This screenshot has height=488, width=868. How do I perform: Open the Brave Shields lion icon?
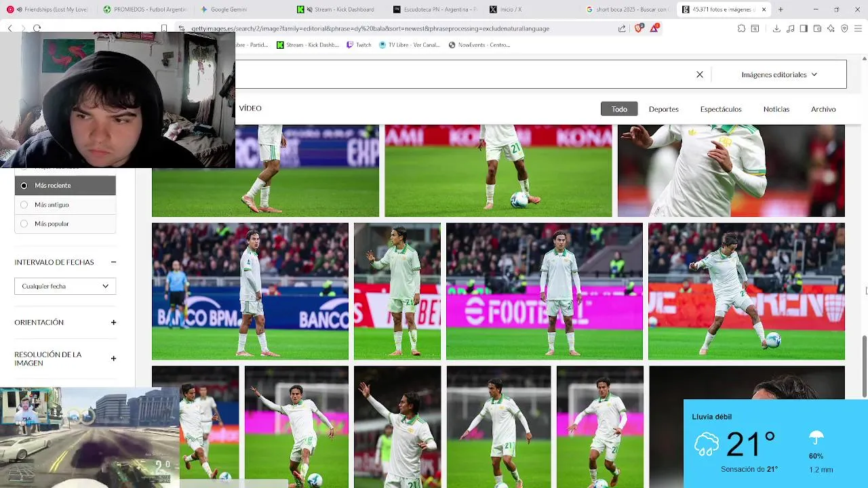[638, 28]
